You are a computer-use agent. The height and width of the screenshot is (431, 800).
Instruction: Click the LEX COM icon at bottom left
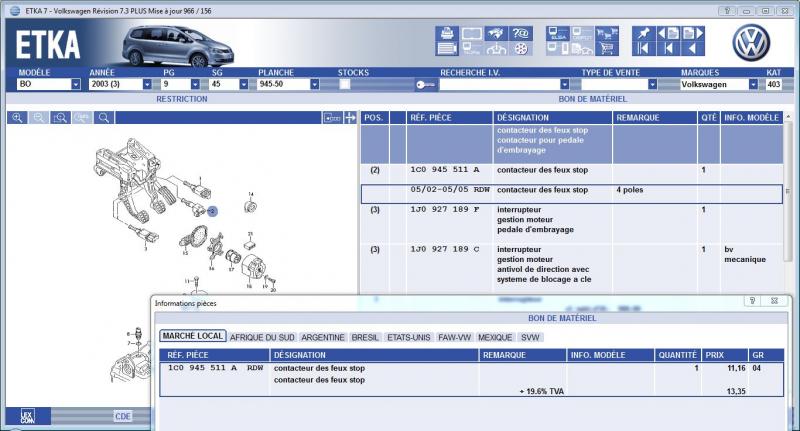(28, 416)
